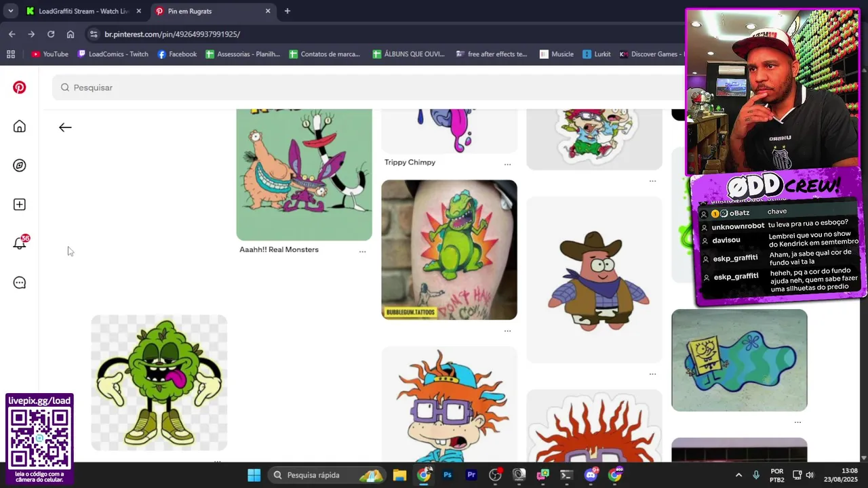The width and height of the screenshot is (868, 488).
Task: Open Premiere Pro from the taskbar
Action: [x=471, y=475]
